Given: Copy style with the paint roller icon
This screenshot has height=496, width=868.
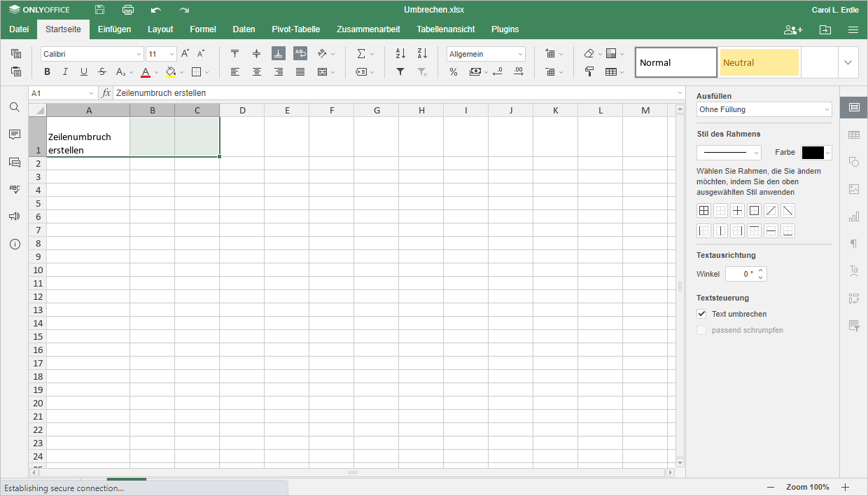Looking at the screenshot, I should [589, 71].
